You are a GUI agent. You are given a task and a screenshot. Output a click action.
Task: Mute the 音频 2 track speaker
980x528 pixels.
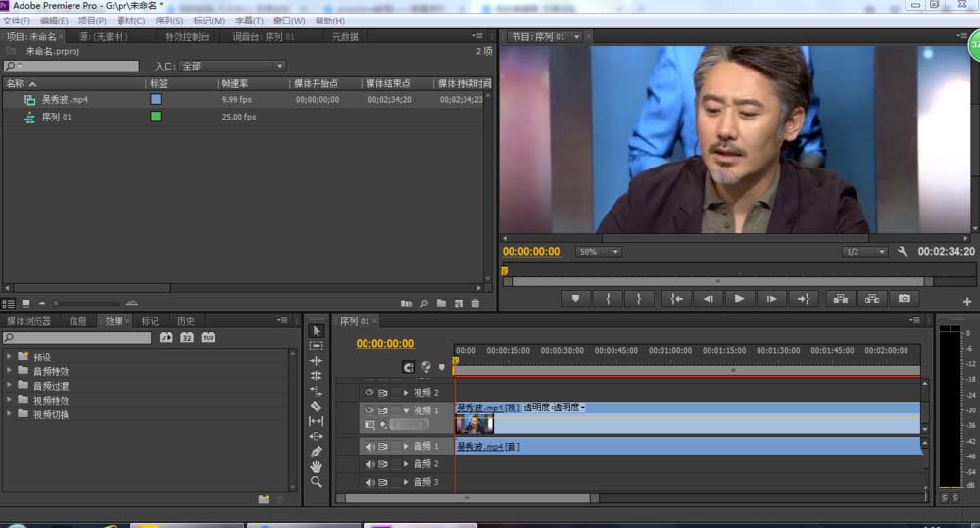tap(369, 464)
